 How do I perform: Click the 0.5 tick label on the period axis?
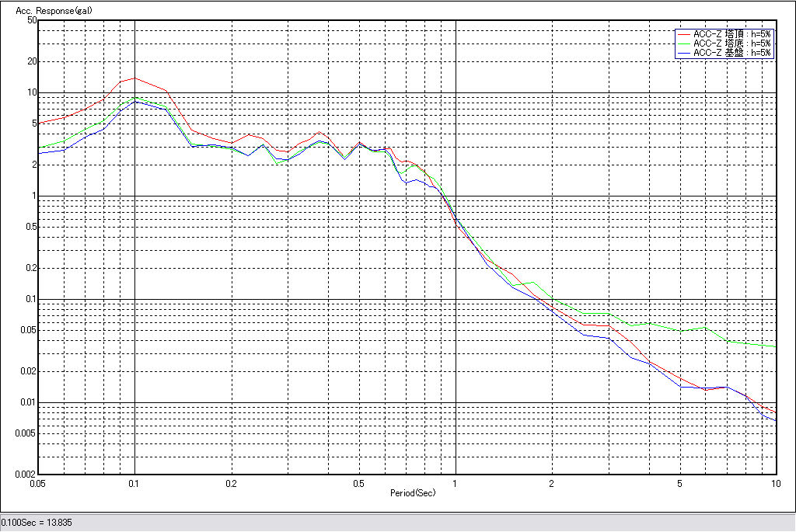(358, 483)
